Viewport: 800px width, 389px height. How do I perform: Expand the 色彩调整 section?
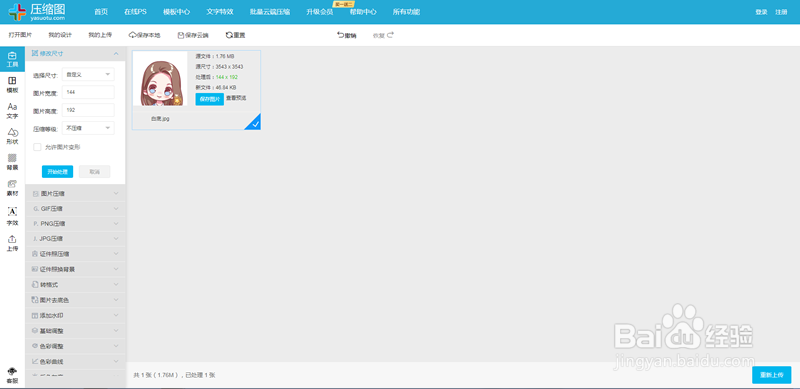pyautogui.click(x=75, y=346)
